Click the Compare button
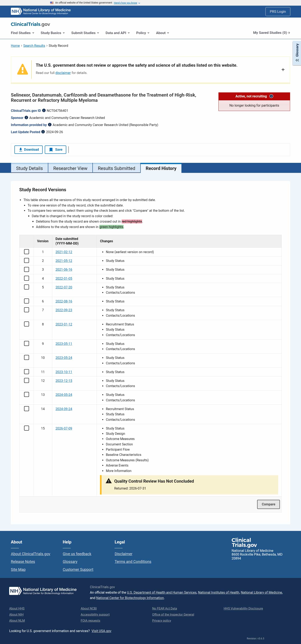Screen dimensions: 301x644 pyautogui.click(x=268, y=504)
